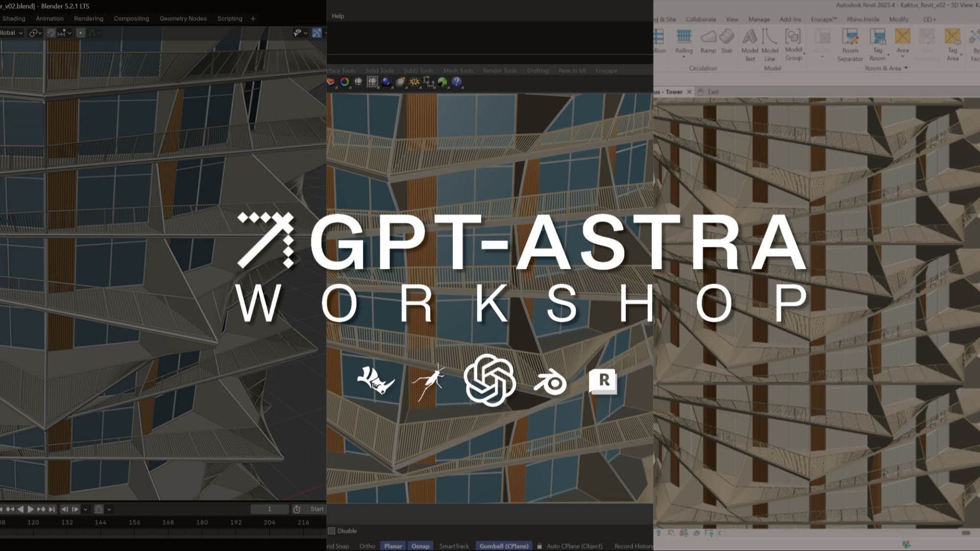
Task: Open Blender's viewport visibility eye dropdown
Action: click(x=300, y=33)
